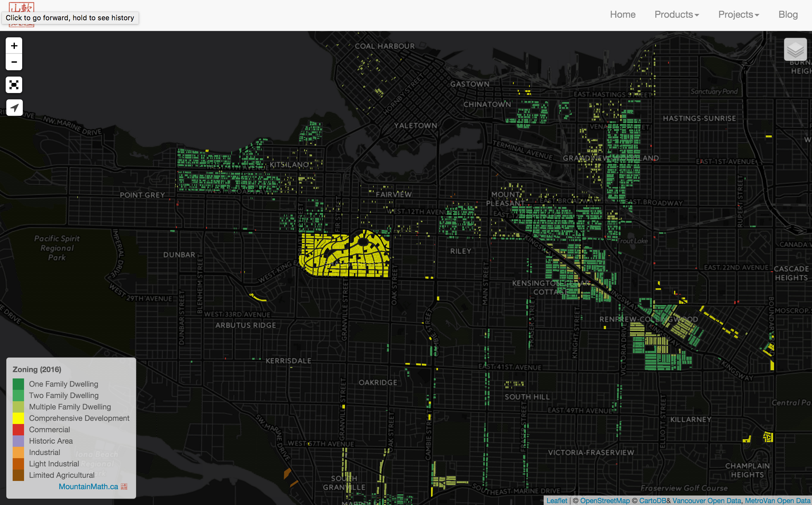Zoom in on the map
This screenshot has width=812, height=505.
[14, 46]
